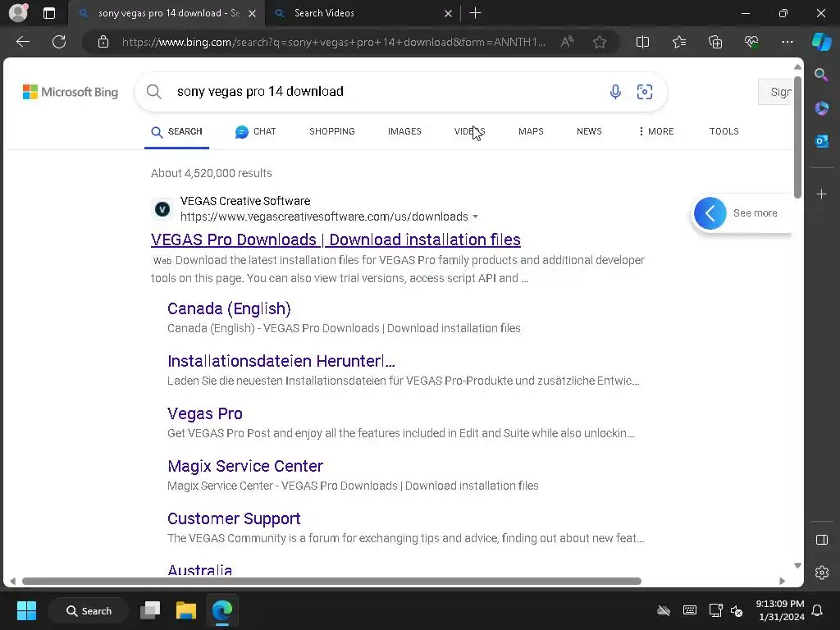The image size is (840, 630).
Task: Click the Microsoft Edge taskbar icon
Action: pos(221,610)
